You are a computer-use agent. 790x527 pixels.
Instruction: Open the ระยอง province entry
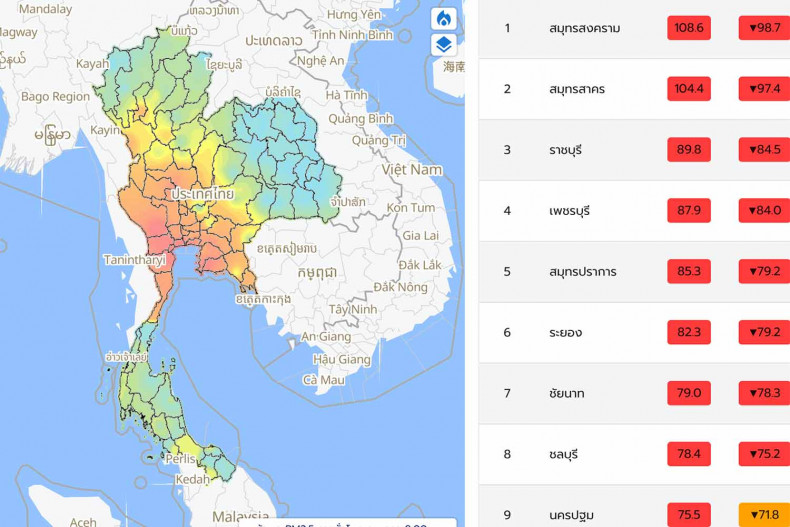click(x=565, y=332)
